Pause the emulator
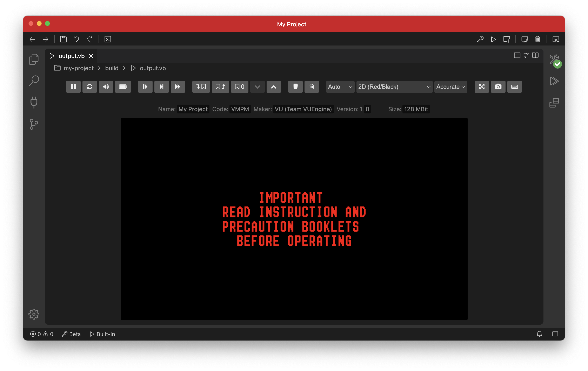The width and height of the screenshot is (588, 371). coord(73,87)
